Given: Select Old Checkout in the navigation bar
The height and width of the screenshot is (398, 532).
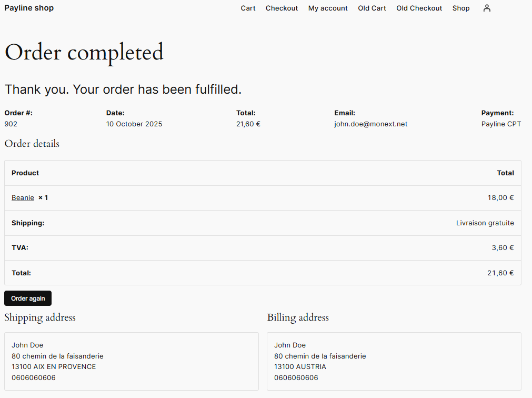Looking at the screenshot, I should point(419,8).
